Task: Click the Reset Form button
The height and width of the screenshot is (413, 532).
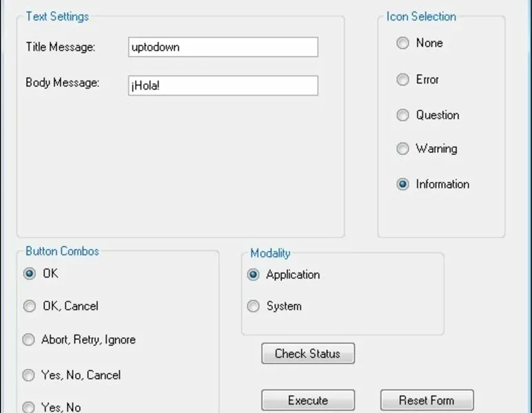Action: pyautogui.click(x=427, y=401)
